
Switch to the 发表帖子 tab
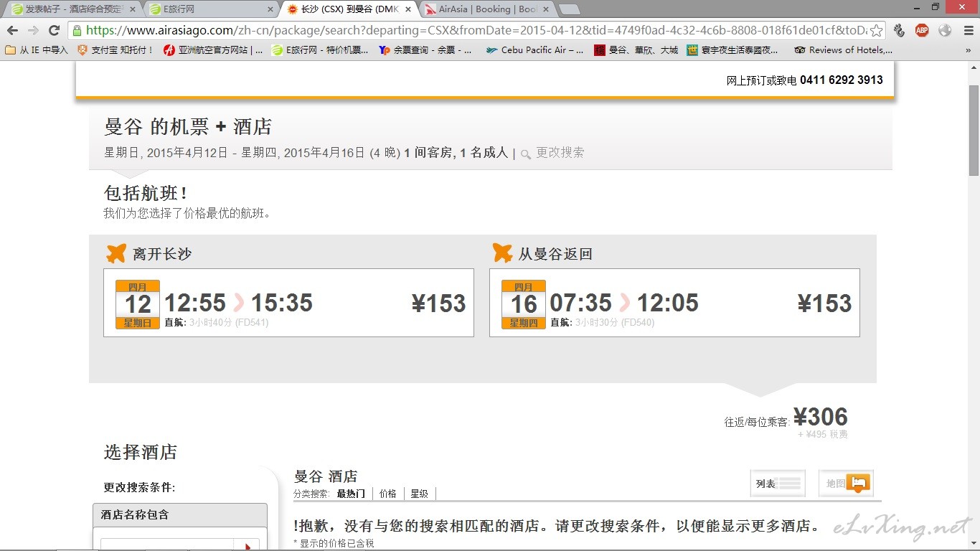72,9
